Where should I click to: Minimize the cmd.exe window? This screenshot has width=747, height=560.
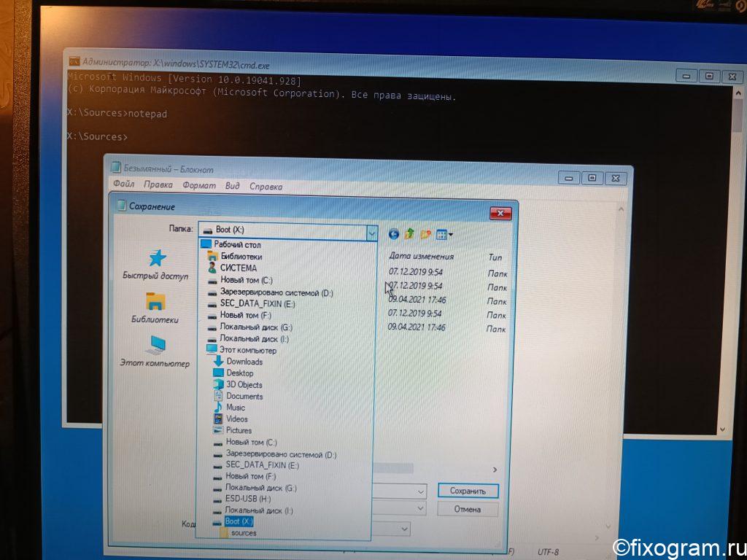pos(686,76)
